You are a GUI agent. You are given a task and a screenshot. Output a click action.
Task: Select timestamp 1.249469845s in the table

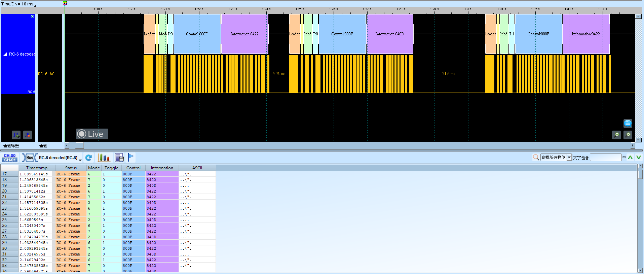point(34,185)
